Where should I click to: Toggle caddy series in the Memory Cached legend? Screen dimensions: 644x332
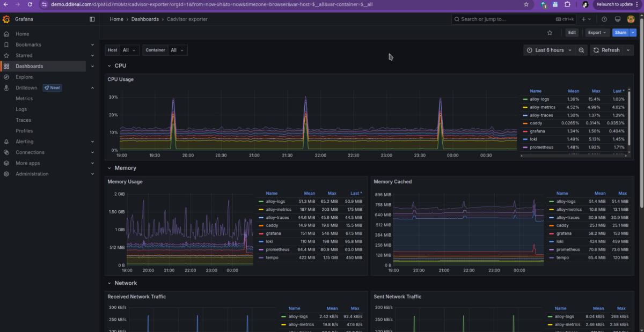coord(562,225)
